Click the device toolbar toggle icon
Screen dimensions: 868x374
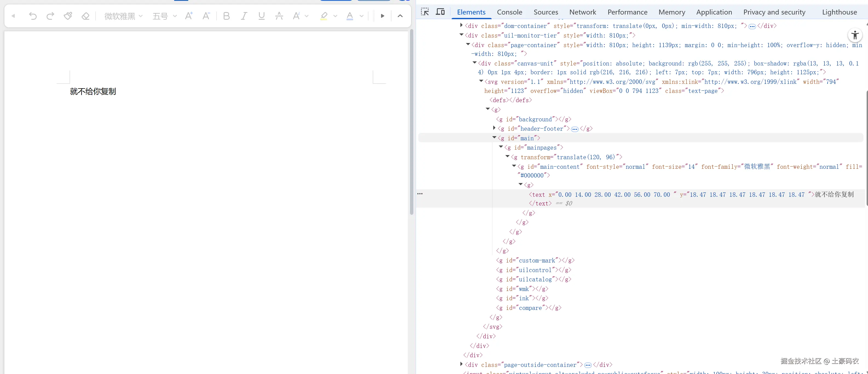[440, 12]
